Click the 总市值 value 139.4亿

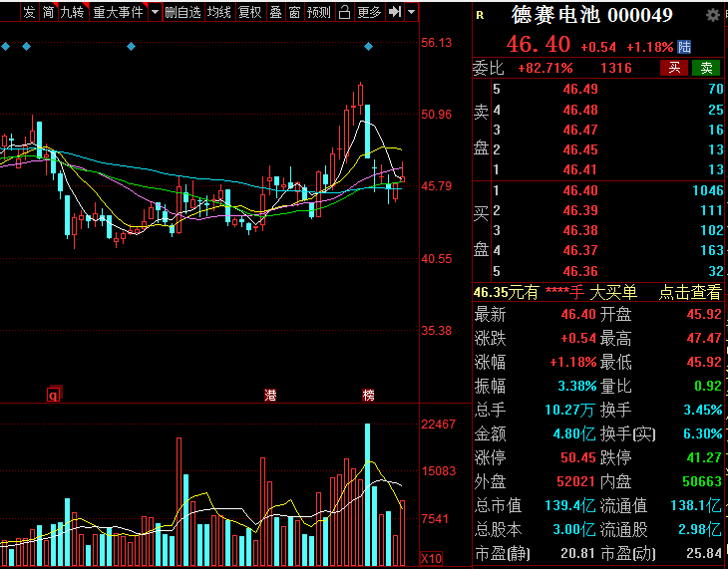(570, 505)
